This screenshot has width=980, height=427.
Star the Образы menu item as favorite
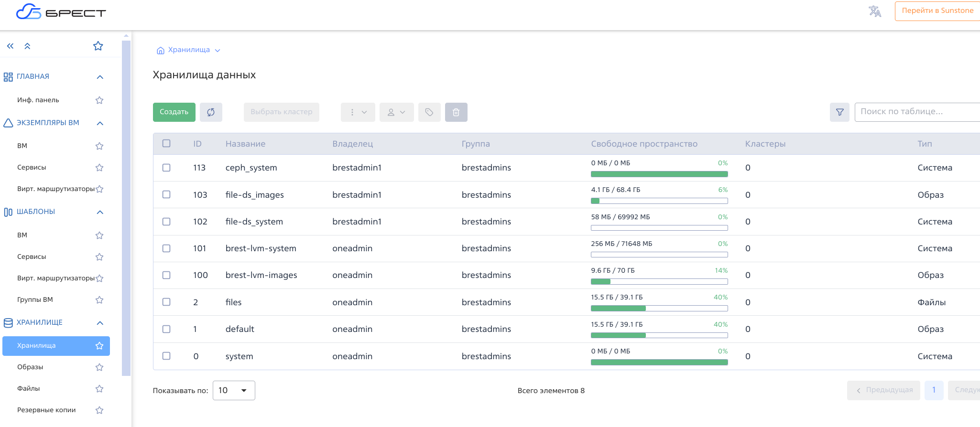(x=99, y=367)
